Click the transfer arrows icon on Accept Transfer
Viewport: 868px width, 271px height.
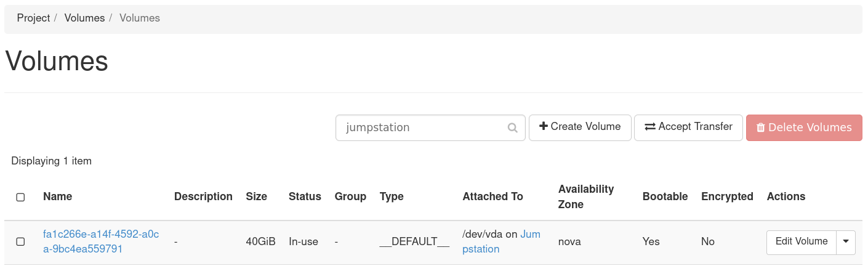pyautogui.click(x=650, y=127)
